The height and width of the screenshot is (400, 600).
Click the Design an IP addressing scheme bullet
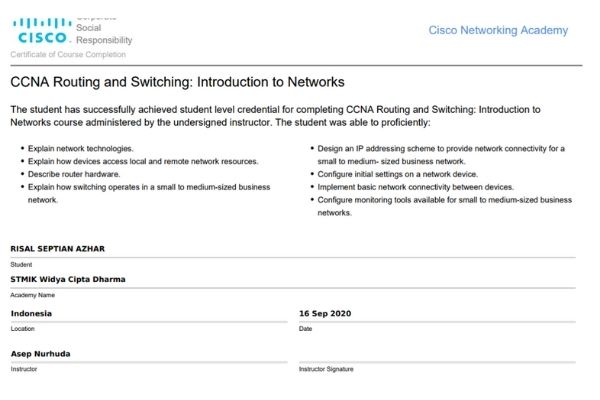pos(441,155)
